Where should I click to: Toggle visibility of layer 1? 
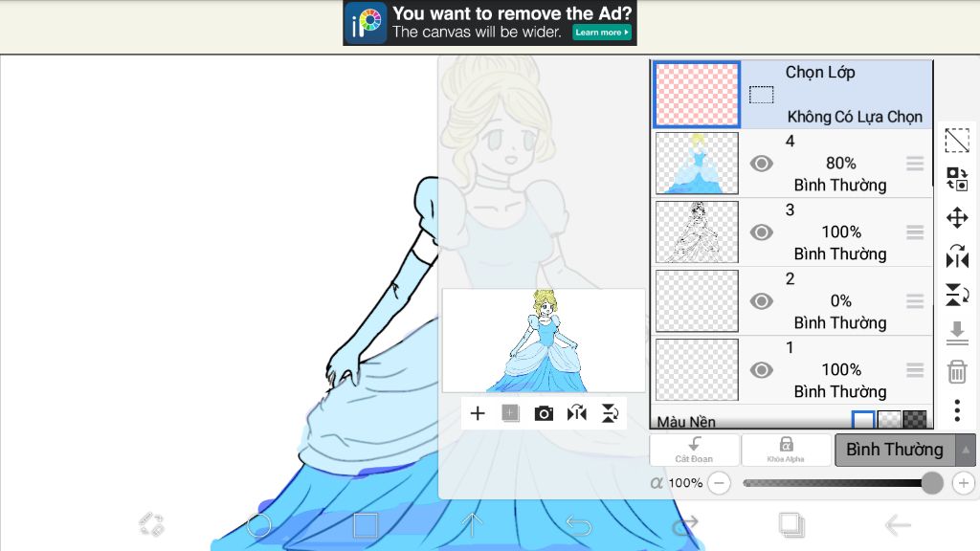[x=761, y=370]
